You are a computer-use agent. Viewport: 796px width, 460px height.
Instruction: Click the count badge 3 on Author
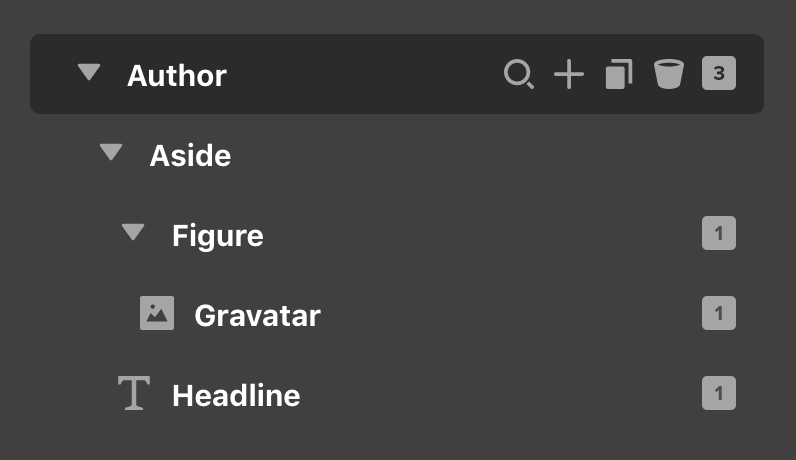(719, 73)
